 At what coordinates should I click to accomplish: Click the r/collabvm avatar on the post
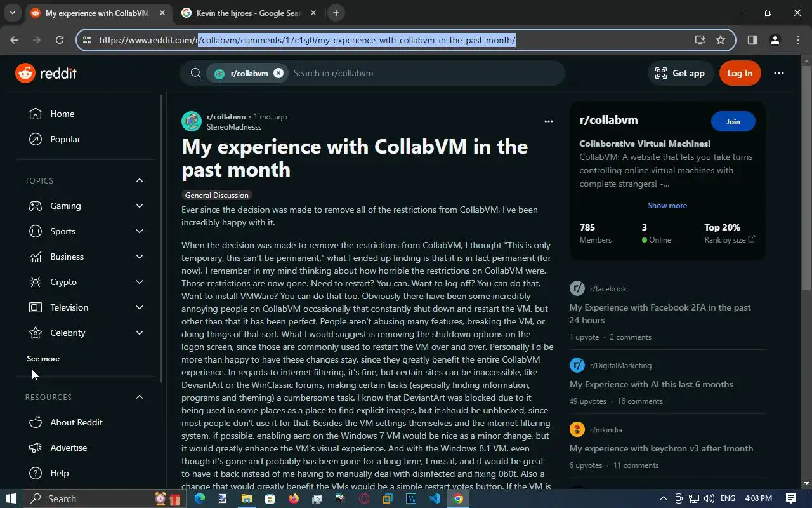pos(192,121)
